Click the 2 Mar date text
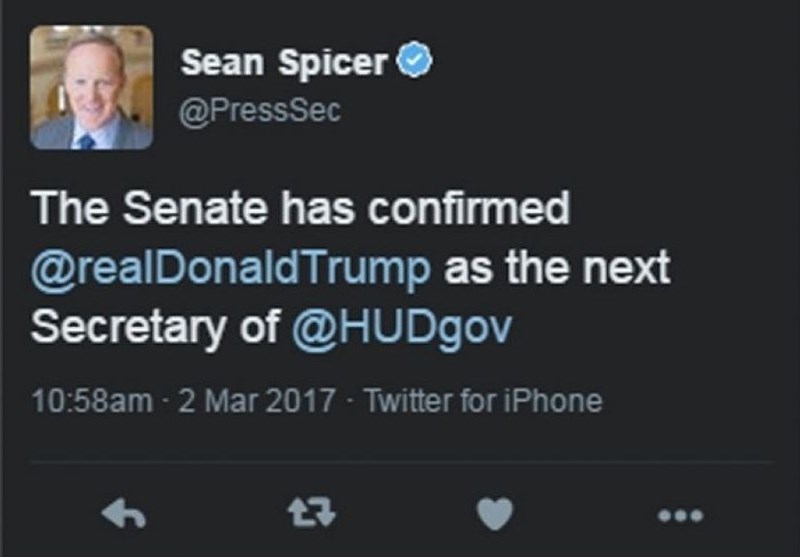The height and width of the screenshot is (557, 800). [x=219, y=400]
